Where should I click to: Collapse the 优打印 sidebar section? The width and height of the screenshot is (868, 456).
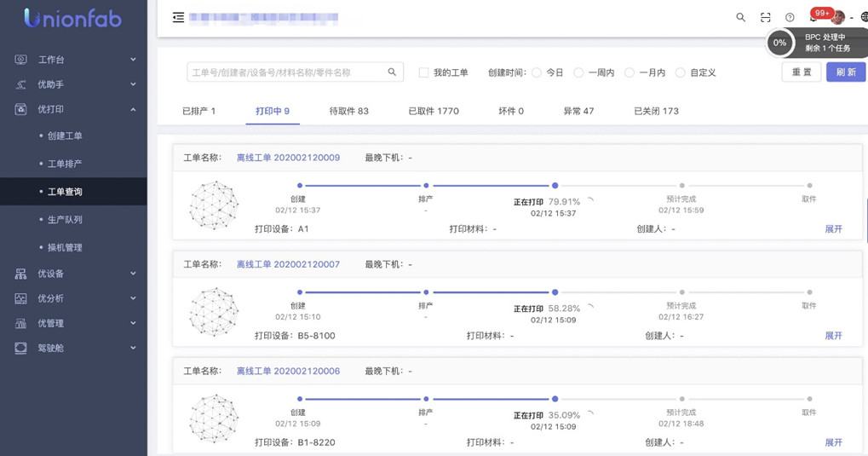tap(133, 109)
